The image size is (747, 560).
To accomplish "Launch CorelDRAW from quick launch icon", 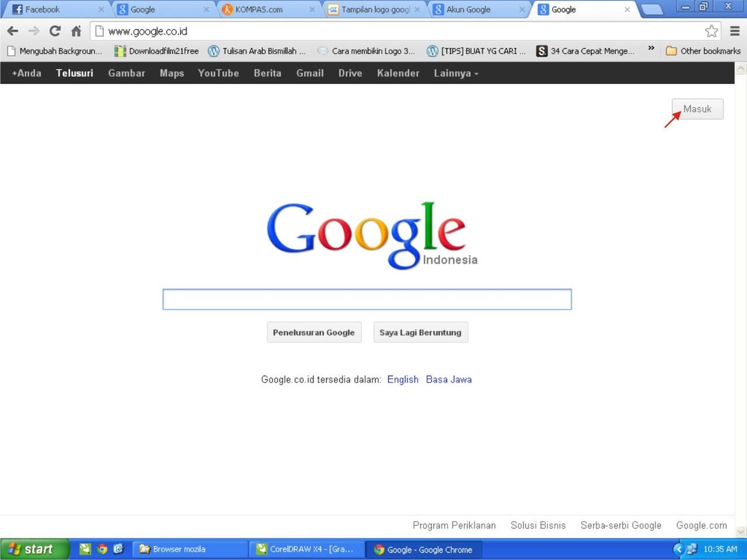I will [x=85, y=549].
